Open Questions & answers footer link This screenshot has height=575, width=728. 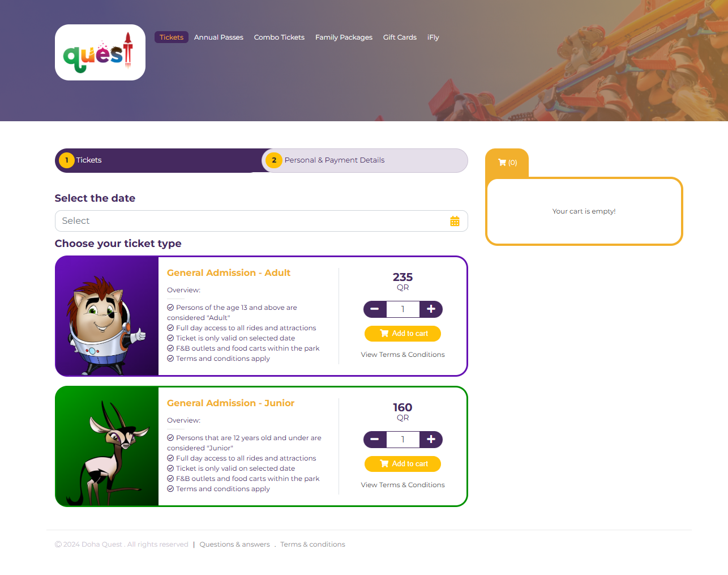[234, 544]
